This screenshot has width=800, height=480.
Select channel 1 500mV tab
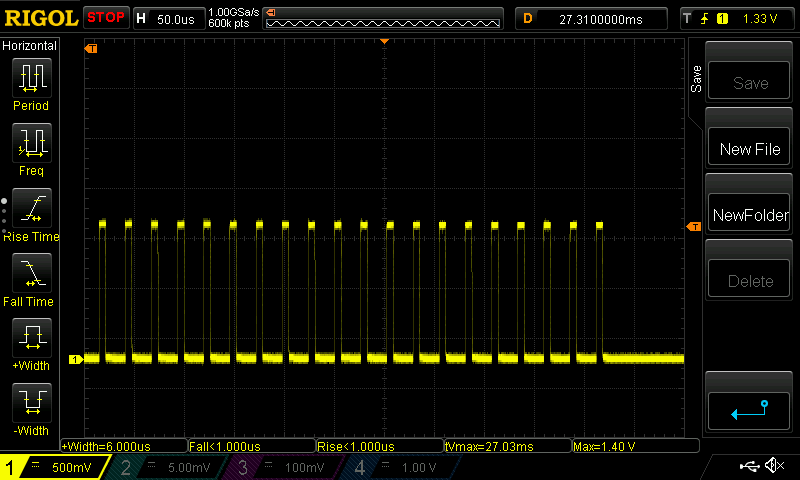[x=54, y=467]
